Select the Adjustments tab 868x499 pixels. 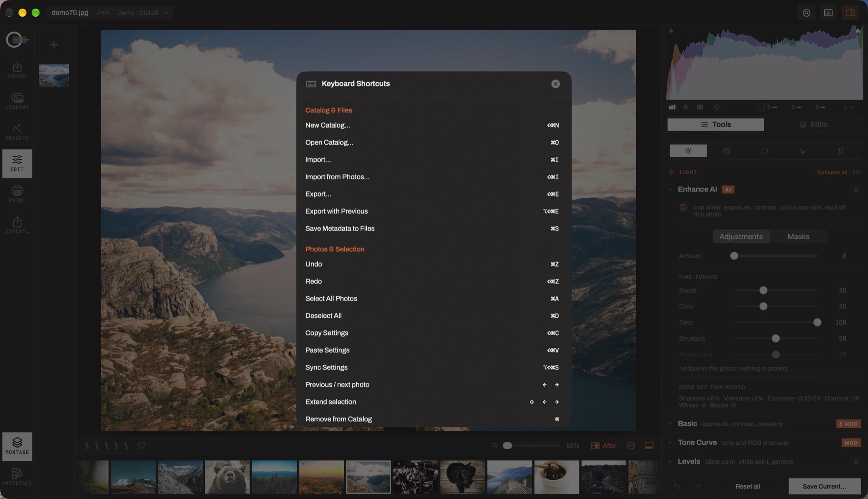(x=741, y=236)
